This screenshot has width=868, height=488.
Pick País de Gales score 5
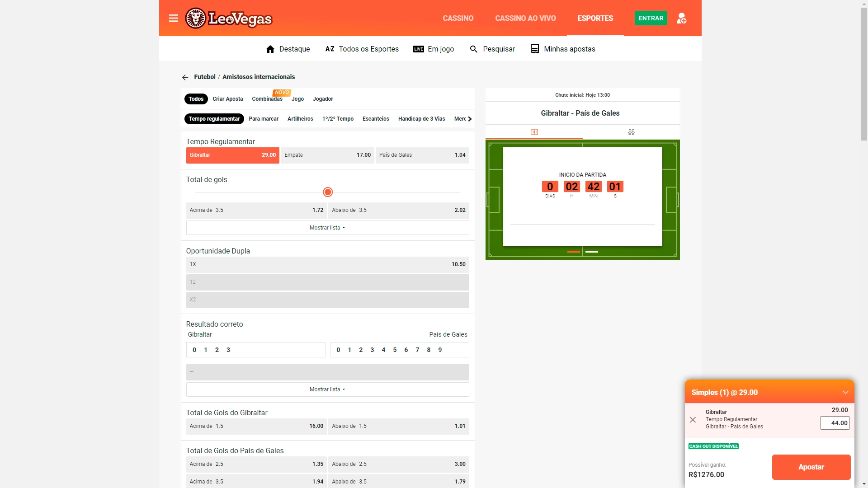(x=395, y=350)
